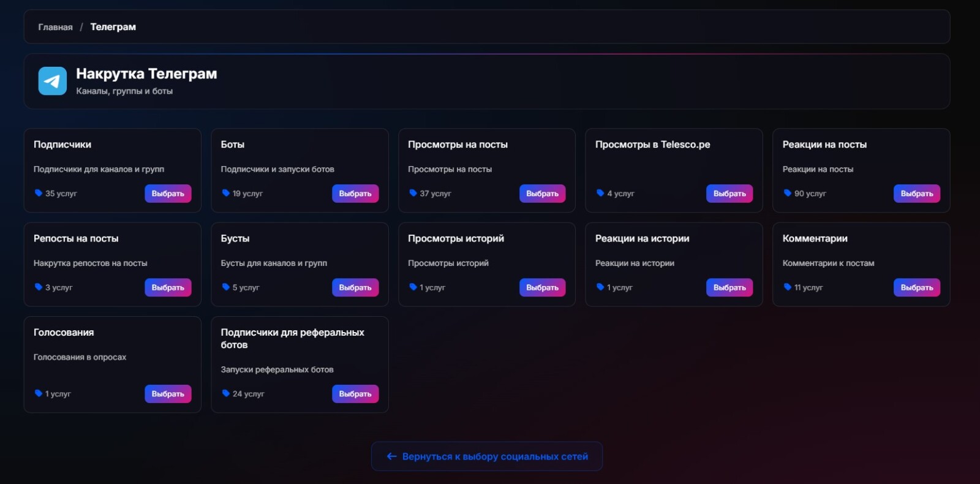Viewport: 980px width, 484px height.
Task: Click the Telegram paper-plane logo icon
Action: click(53, 81)
